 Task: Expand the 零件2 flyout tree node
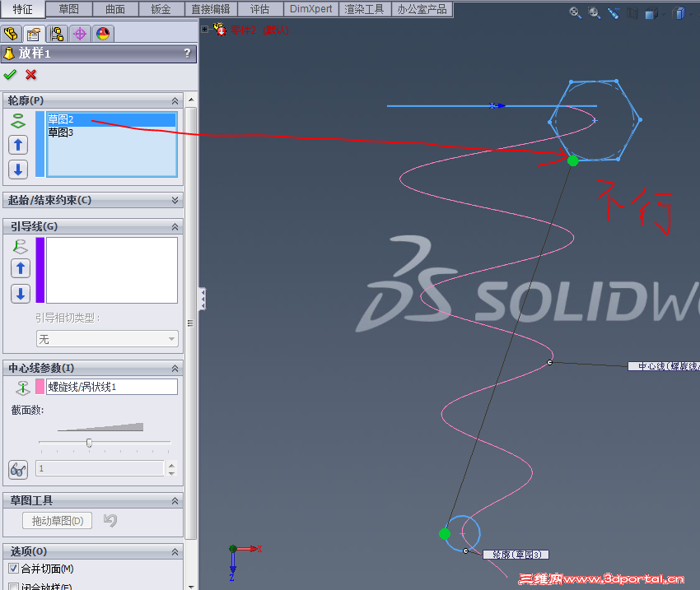(204, 30)
